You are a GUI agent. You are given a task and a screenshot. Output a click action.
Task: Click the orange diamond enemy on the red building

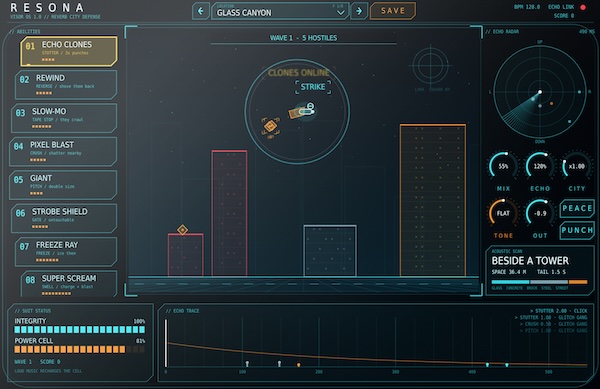(183, 229)
